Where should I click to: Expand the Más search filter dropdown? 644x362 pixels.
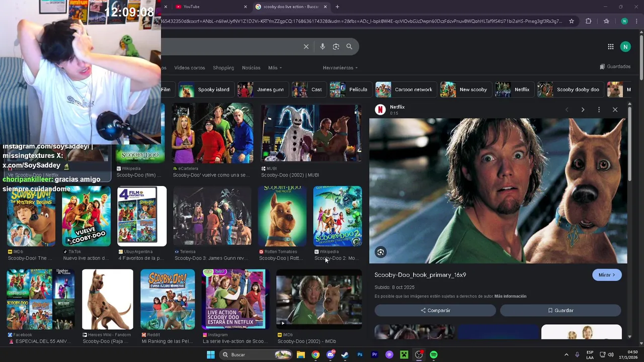click(x=275, y=68)
